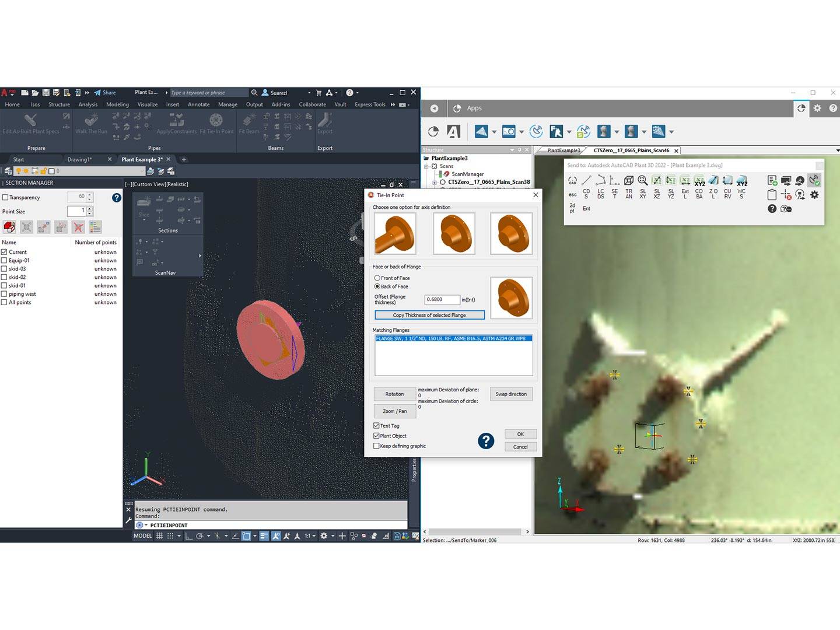Open Section Manager help icon
Viewport: 840px width, 630px height.
coord(117,198)
